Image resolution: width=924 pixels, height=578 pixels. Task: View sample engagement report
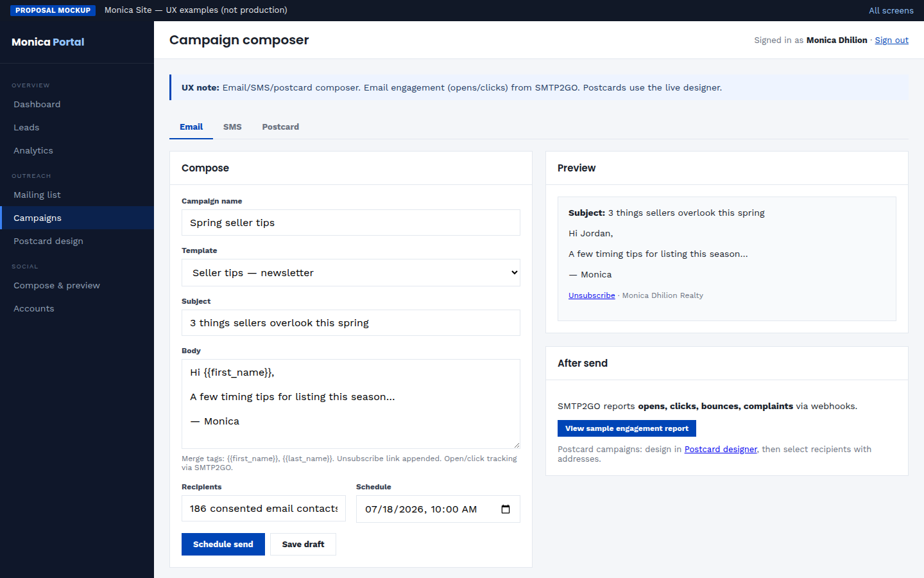point(626,428)
